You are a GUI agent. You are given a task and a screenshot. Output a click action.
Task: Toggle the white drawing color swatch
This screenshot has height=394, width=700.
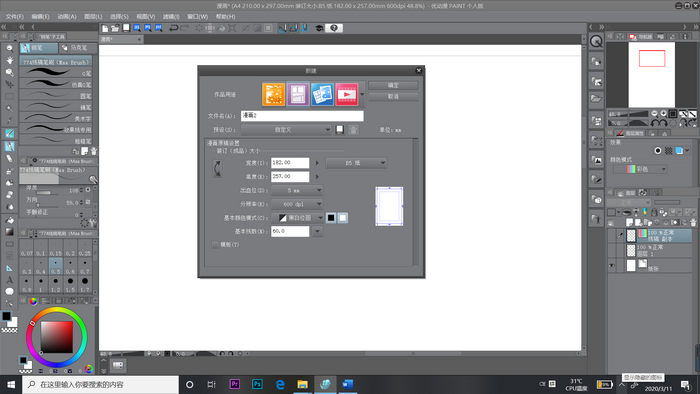coord(342,218)
